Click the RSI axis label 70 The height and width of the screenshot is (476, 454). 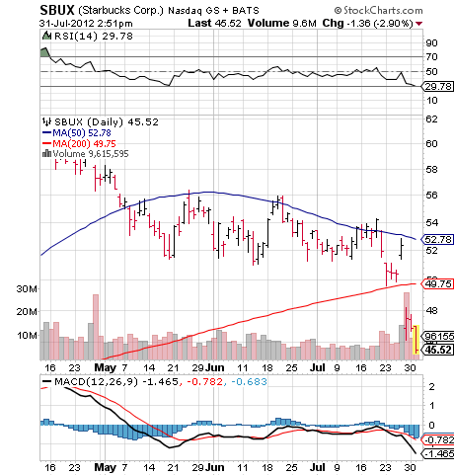tap(431, 57)
